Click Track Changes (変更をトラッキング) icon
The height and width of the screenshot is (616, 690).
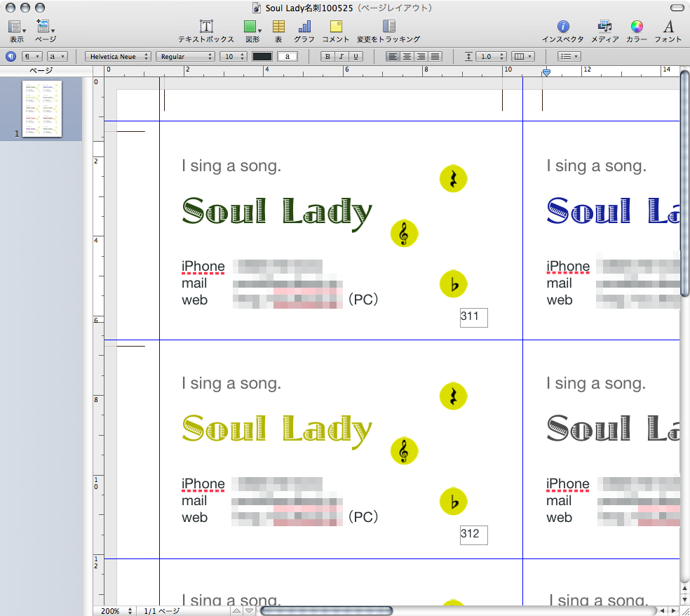tap(388, 27)
